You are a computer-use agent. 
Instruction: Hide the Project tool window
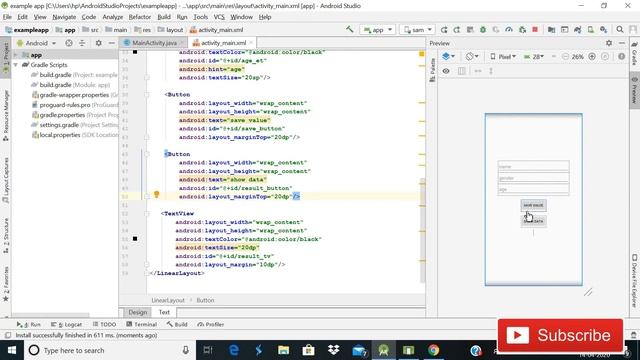pos(111,43)
